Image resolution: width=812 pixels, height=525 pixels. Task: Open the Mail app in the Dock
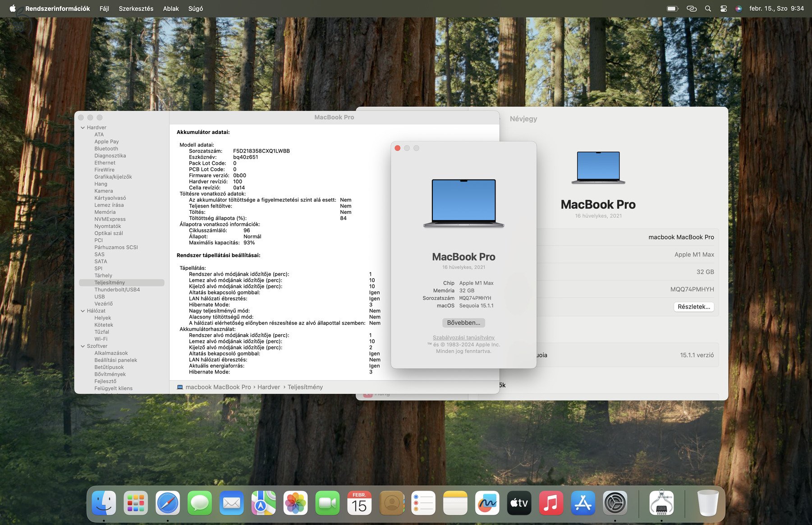232,503
